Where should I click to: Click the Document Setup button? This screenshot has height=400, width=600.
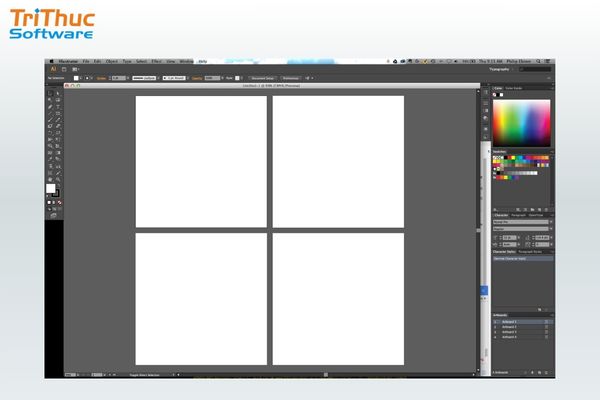click(x=262, y=78)
